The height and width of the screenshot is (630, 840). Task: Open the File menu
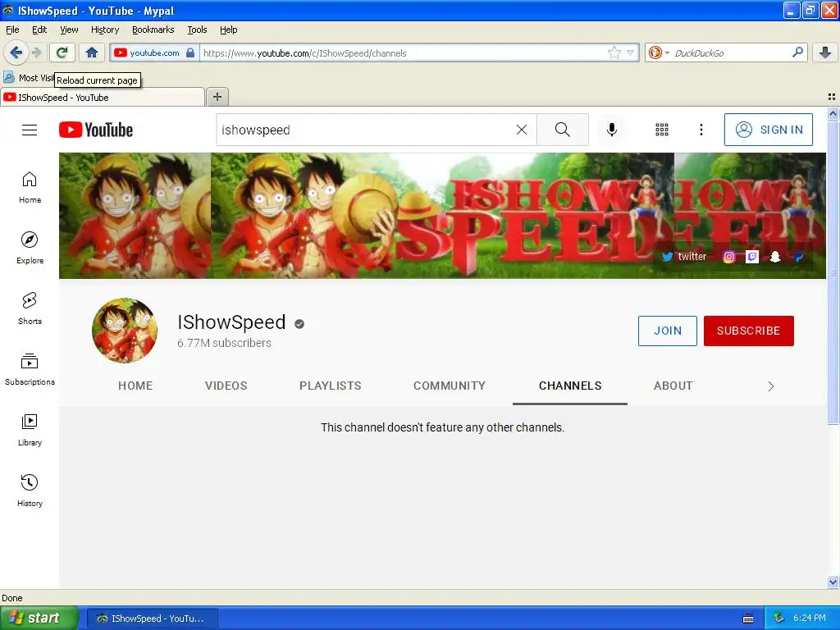(x=12, y=30)
